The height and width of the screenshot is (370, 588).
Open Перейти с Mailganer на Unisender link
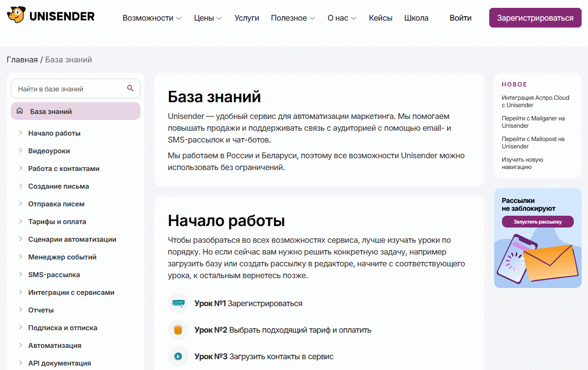click(x=533, y=122)
